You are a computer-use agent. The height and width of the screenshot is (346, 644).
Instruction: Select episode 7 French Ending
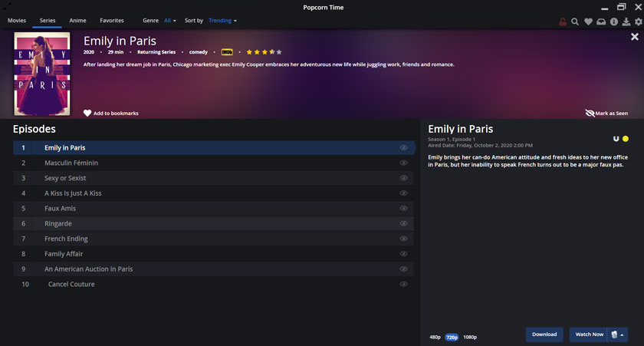[214, 239]
